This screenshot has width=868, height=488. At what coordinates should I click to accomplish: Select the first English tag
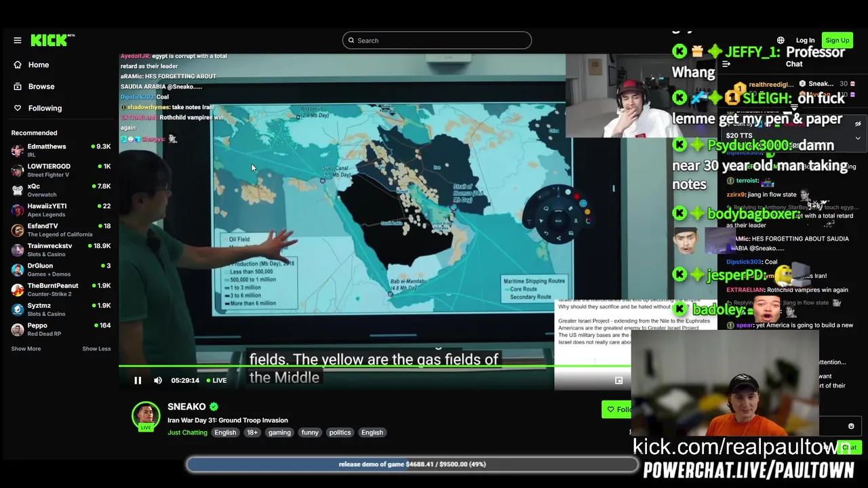coord(225,432)
